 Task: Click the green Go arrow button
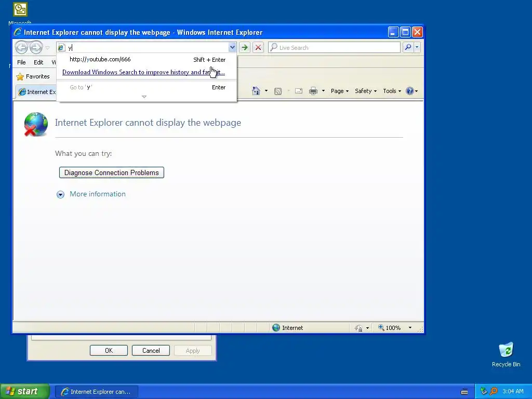[244, 47]
